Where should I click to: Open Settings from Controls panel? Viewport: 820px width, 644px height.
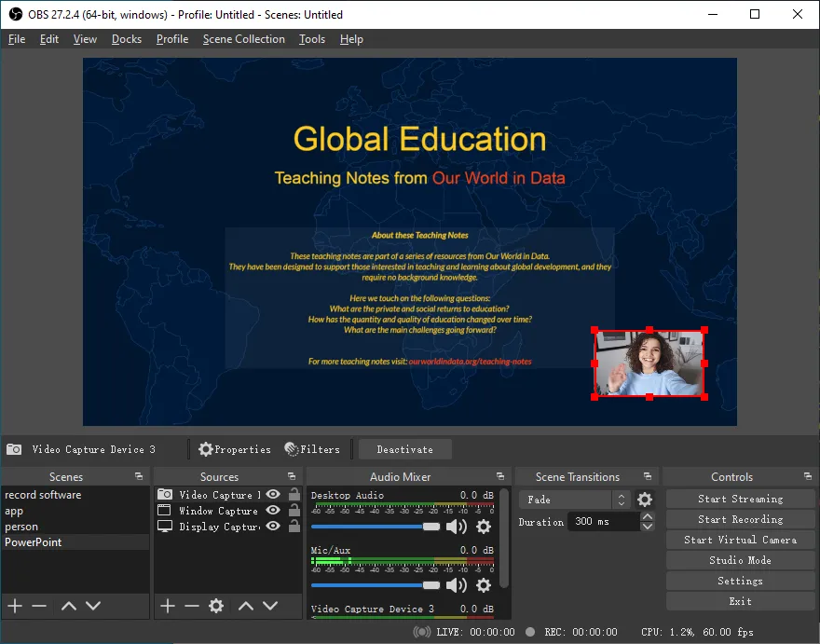(x=740, y=581)
